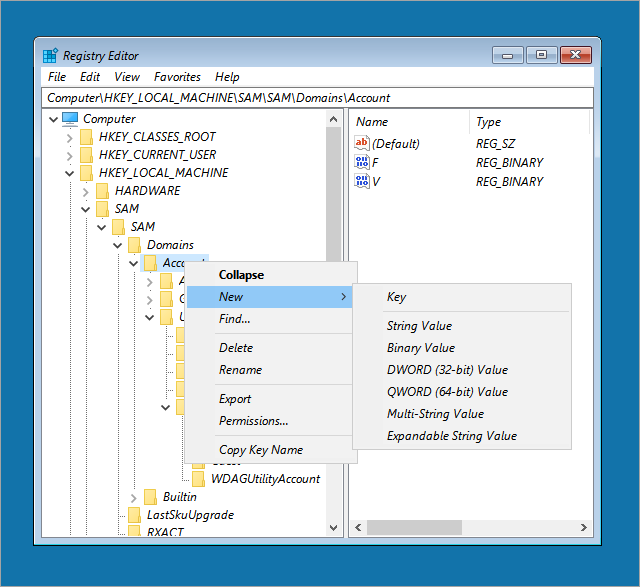Click the Registry Editor app icon in title bar
This screenshot has width=640, height=587.
pos(50,56)
